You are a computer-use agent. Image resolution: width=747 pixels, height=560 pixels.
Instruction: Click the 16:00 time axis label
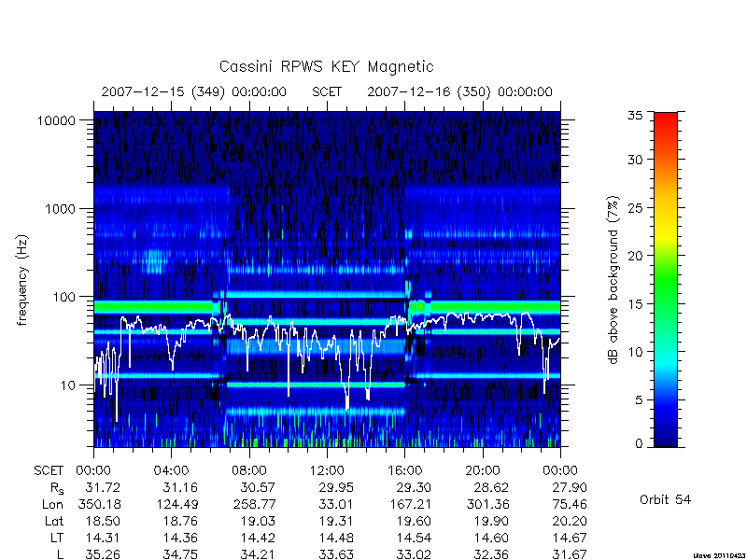[x=404, y=470]
